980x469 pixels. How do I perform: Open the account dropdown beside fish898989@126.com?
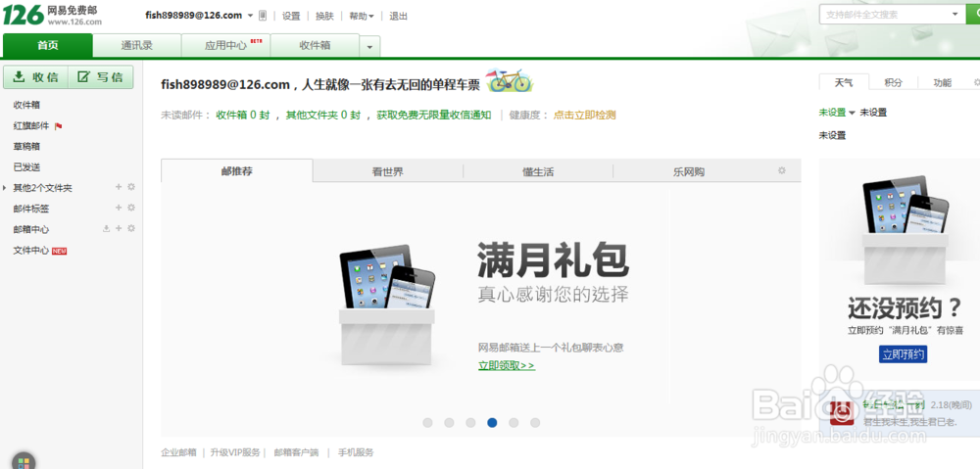point(250,16)
